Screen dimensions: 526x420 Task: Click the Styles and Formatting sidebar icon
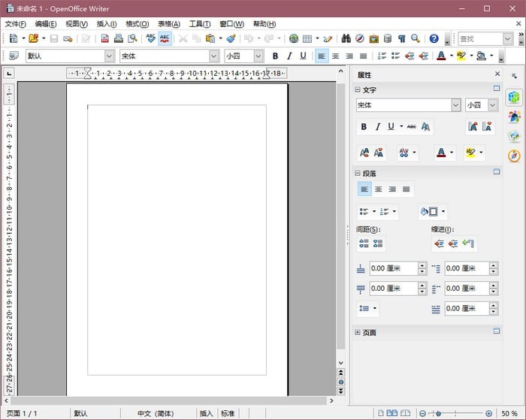point(514,116)
